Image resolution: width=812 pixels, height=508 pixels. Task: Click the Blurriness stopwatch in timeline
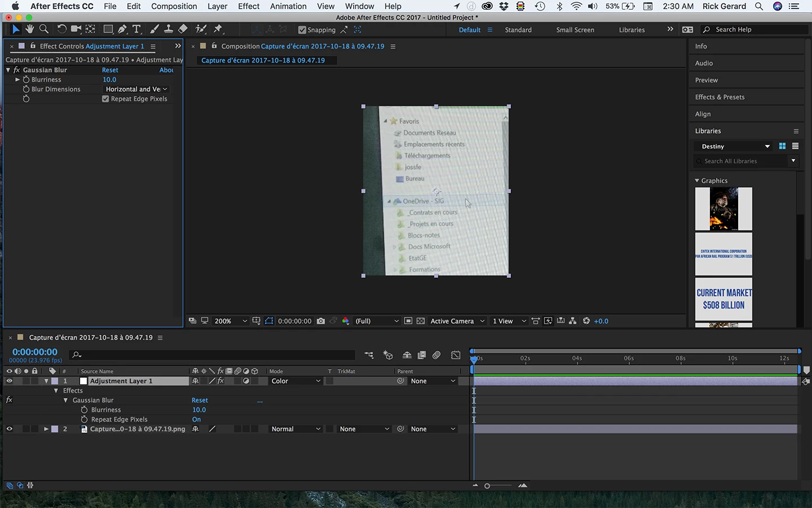(84, 410)
